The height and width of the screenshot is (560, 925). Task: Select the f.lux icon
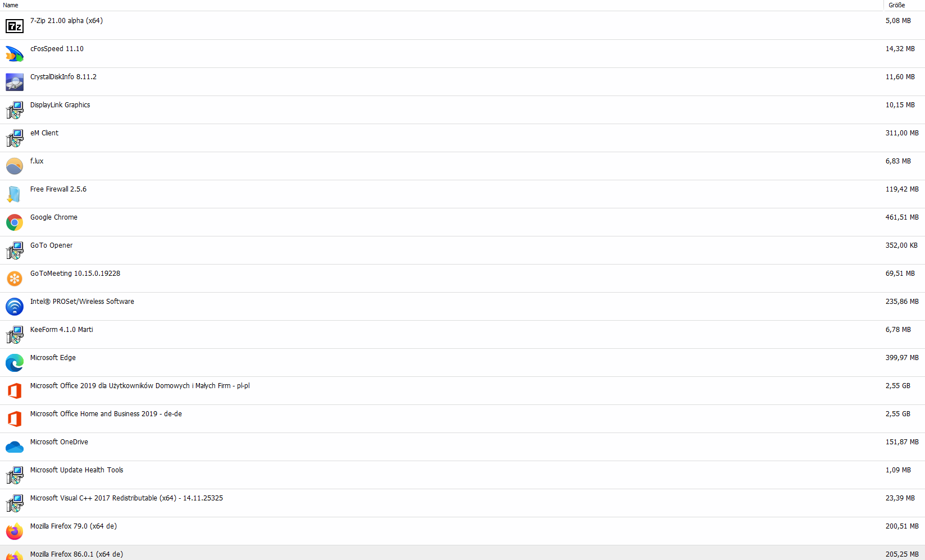(15, 166)
